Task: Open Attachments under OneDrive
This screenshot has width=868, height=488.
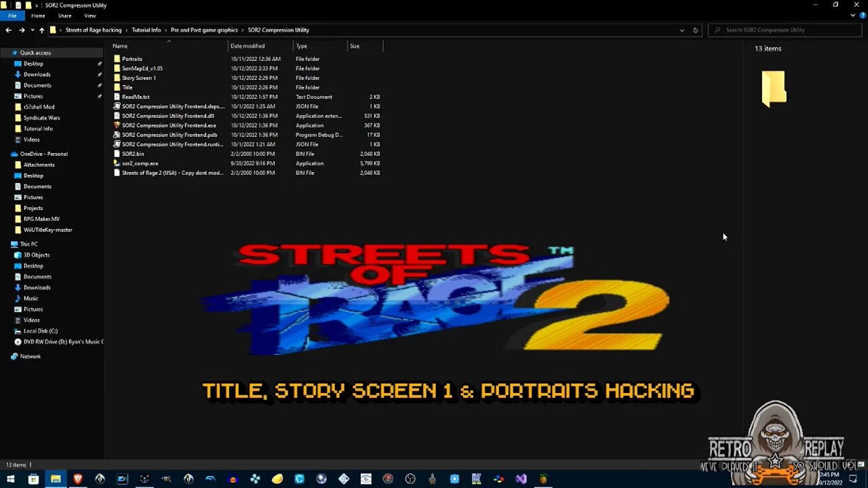Action: (39, 165)
